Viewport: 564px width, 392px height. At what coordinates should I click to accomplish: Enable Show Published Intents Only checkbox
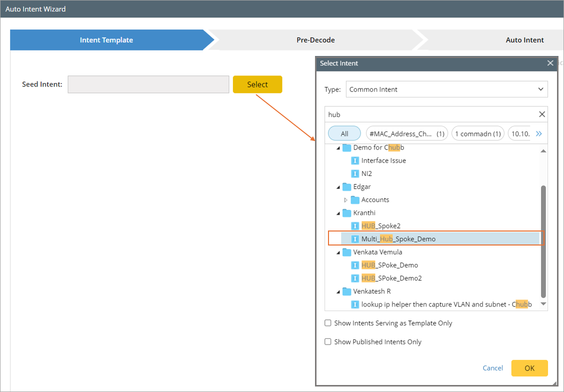[328, 342]
